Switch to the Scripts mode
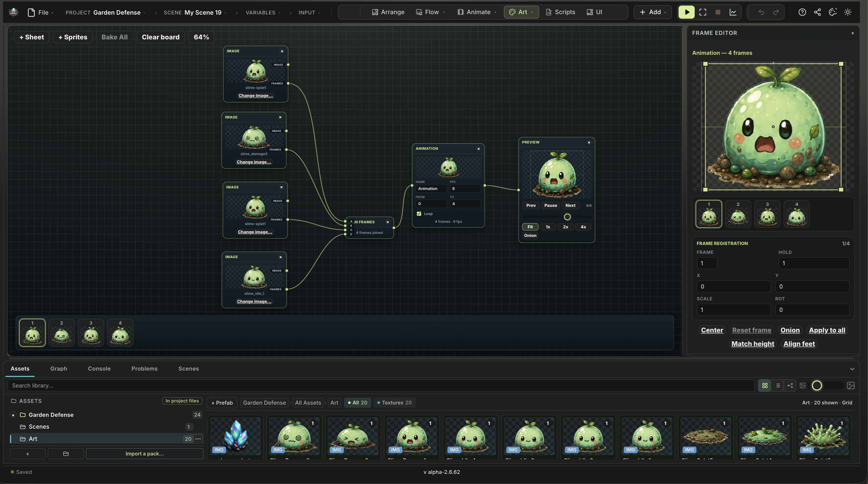Image resolution: width=868 pixels, height=484 pixels. tap(560, 12)
